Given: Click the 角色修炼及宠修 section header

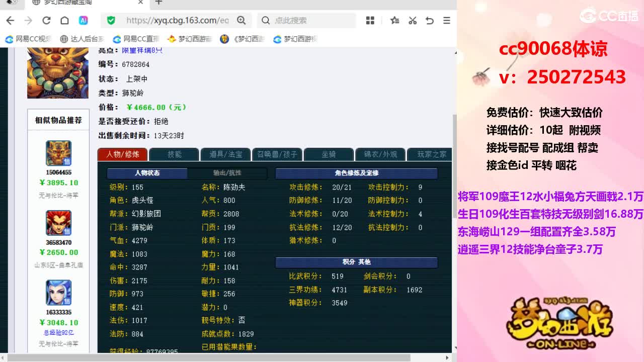Looking at the screenshot, I should point(357,173).
